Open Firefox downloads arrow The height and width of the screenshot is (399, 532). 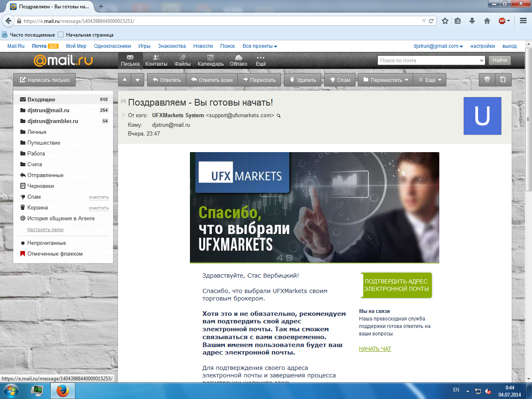coord(472,21)
